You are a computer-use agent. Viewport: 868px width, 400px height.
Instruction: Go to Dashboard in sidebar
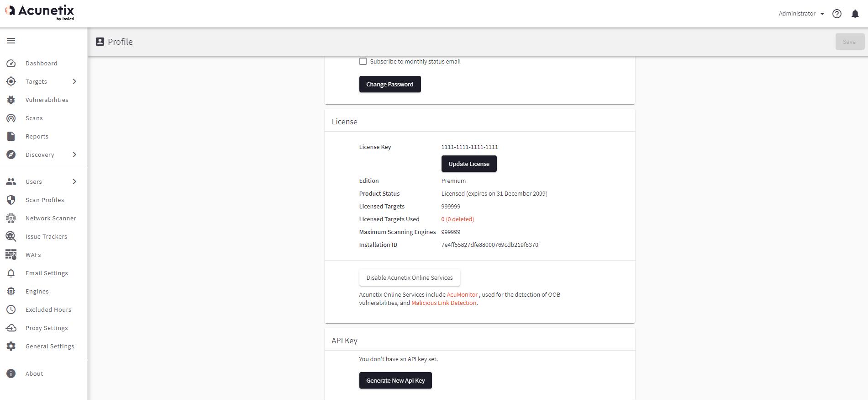41,63
